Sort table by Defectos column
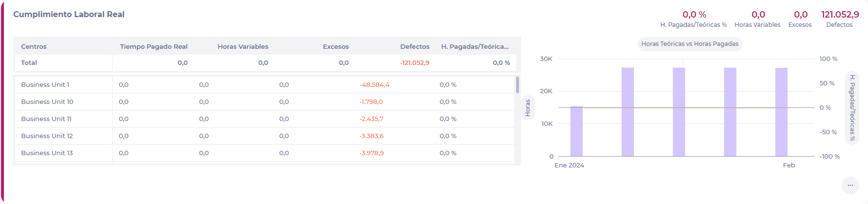 point(414,47)
